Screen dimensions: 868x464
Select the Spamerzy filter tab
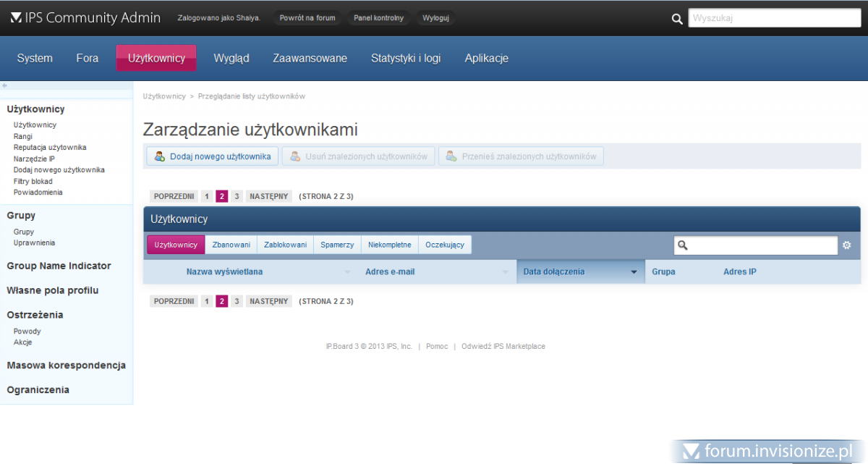[337, 245]
